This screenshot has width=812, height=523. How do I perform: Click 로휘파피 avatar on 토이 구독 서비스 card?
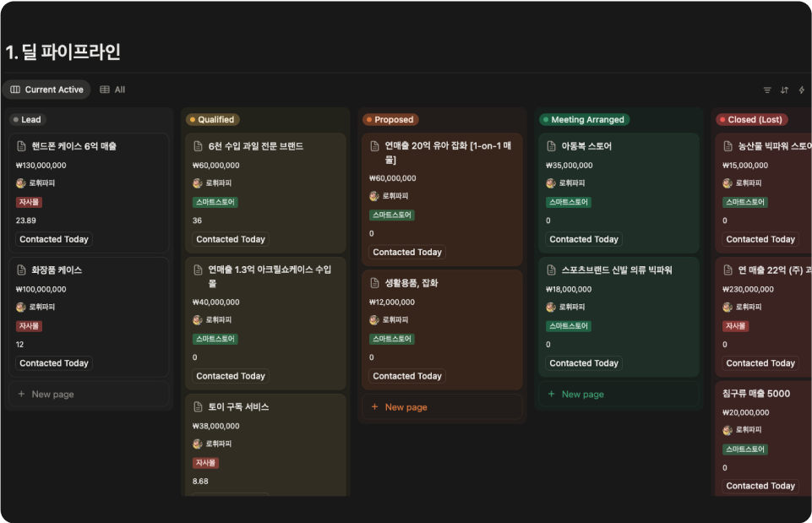pos(198,444)
